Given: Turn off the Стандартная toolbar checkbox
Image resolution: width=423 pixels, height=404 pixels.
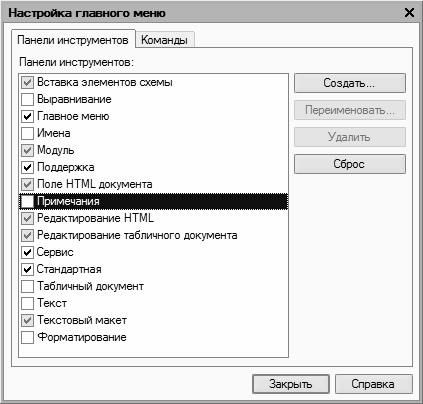Looking at the screenshot, I should [27, 269].
